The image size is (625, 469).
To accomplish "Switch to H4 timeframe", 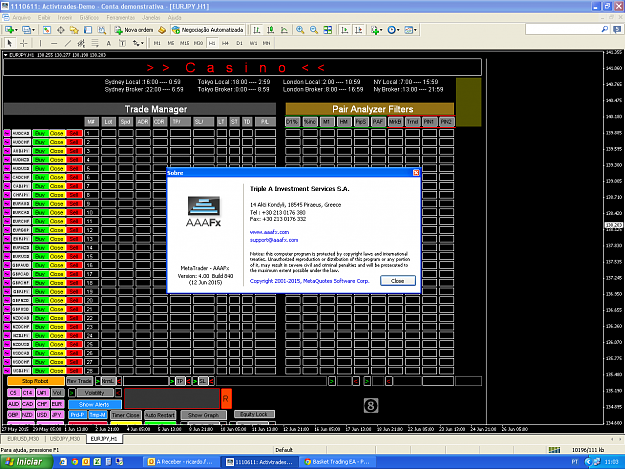I will (x=226, y=43).
